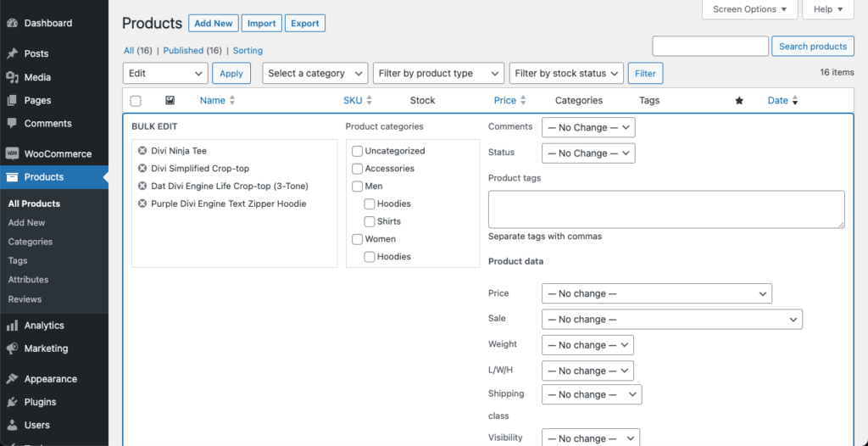Open Add New in Products submenu
This screenshot has width=868, height=446.
26,223
